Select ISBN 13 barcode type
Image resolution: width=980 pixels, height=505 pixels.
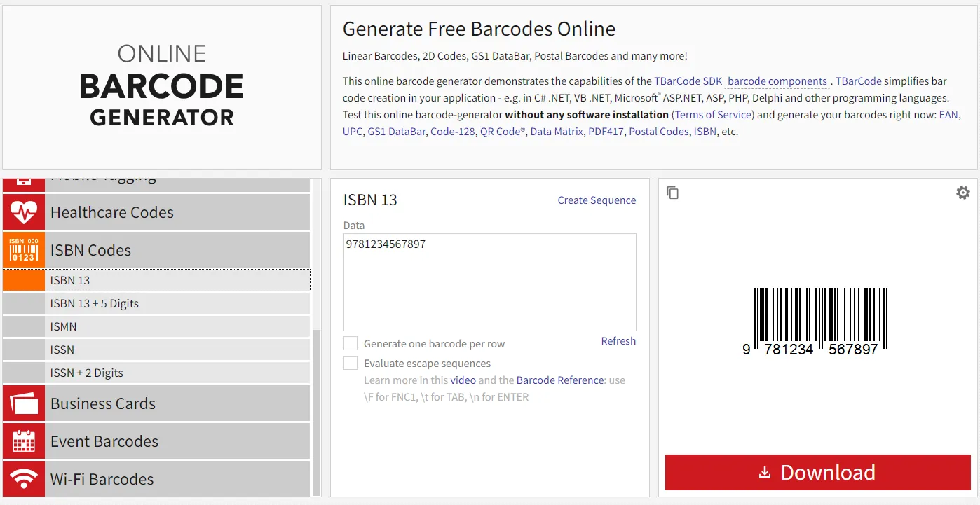coord(156,280)
